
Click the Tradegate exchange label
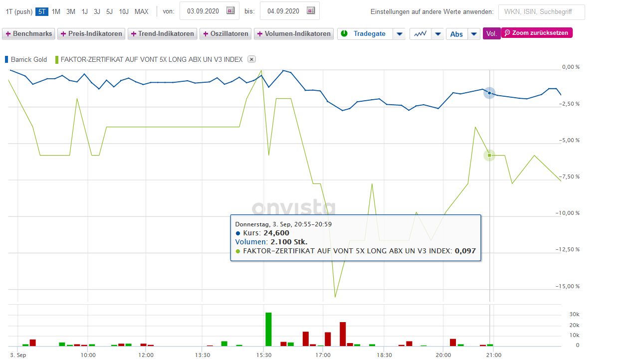(370, 34)
